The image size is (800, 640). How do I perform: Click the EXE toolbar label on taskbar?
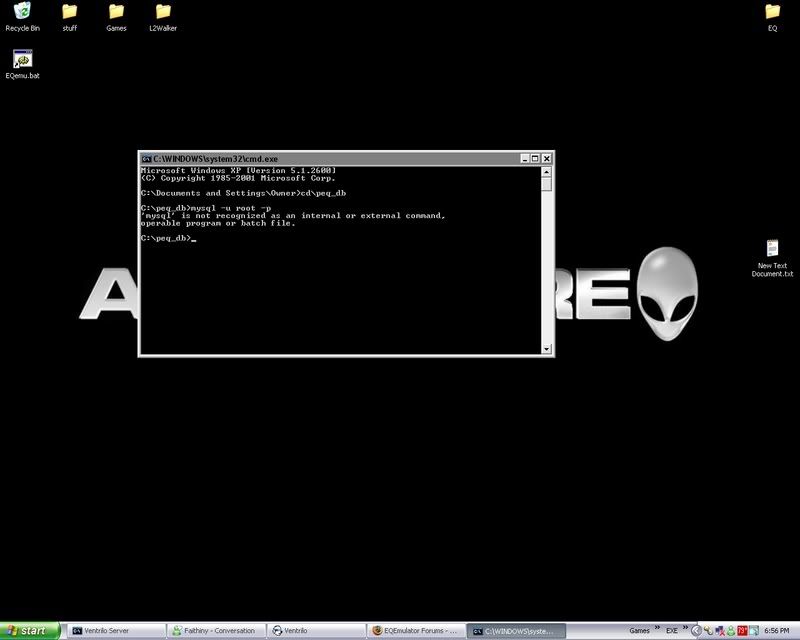click(671, 631)
